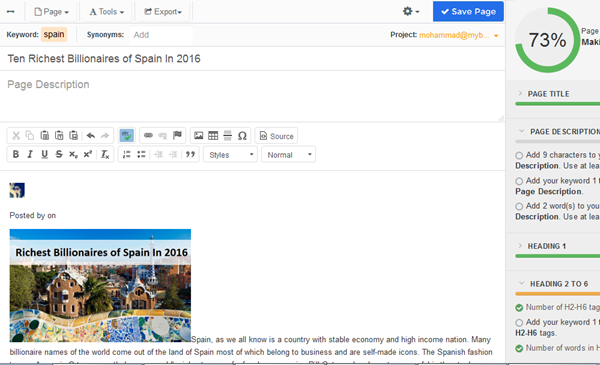Click the checked 'Number of H2-H6 tags' item
The height and width of the screenshot is (365, 600).
pos(558,307)
